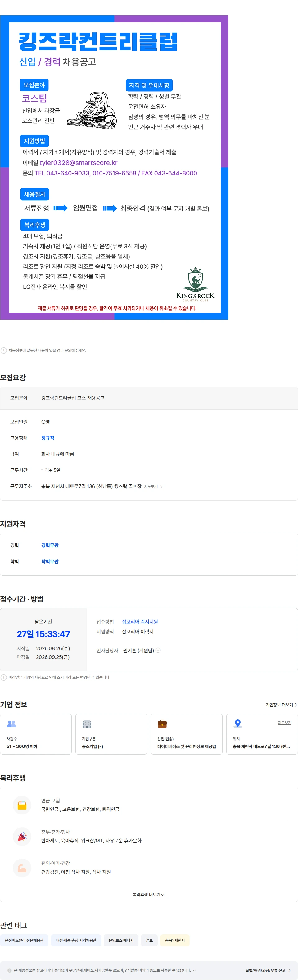The width and height of the screenshot is (298, 980).
Task: Click the email tyler0328@smartscore.kr on the poster
Action: [79, 162]
